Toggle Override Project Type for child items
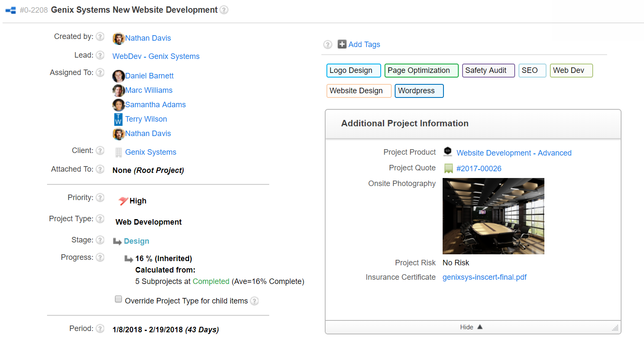This screenshot has height=345, width=644. (118, 299)
